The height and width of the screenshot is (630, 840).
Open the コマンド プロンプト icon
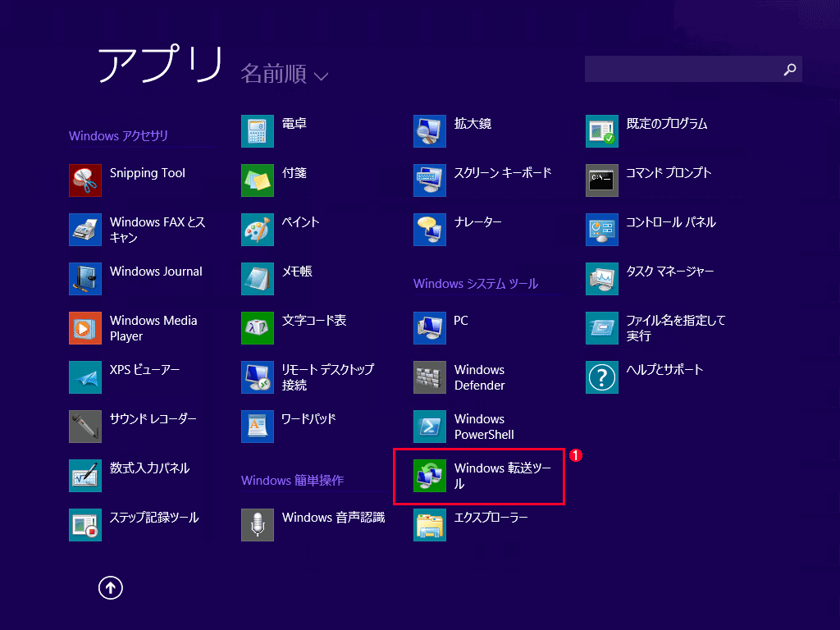tap(602, 180)
